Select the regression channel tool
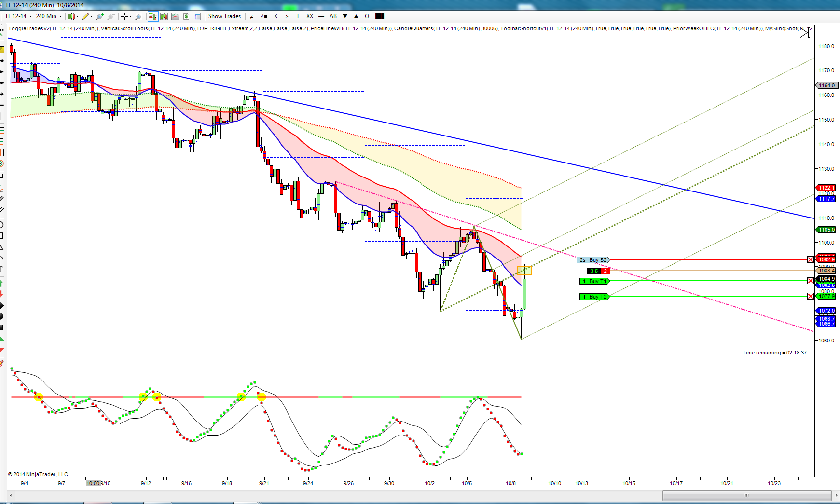 1,199
